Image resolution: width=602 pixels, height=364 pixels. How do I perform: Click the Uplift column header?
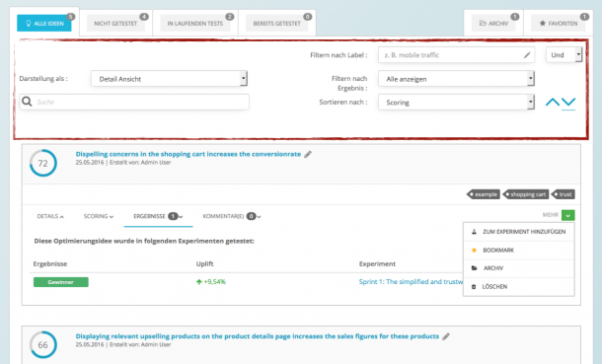pyautogui.click(x=204, y=264)
